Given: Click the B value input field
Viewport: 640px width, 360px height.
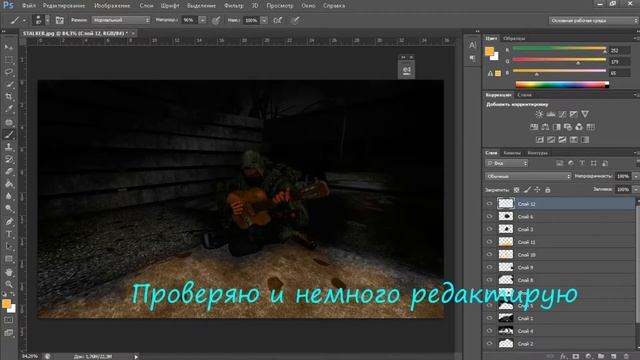Looking at the screenshot, I should (x=619, y=73).
